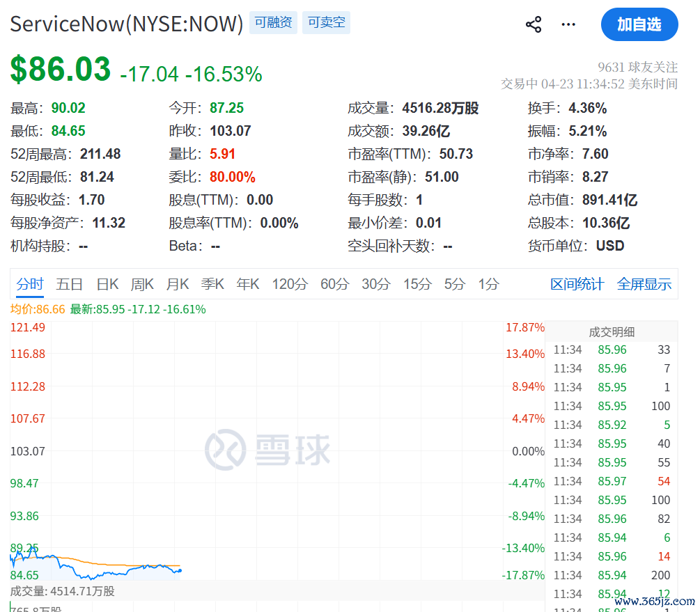Click the 昨收 value 103.07
The width and height of the screenshot is (700, 612).
point(231,131)
